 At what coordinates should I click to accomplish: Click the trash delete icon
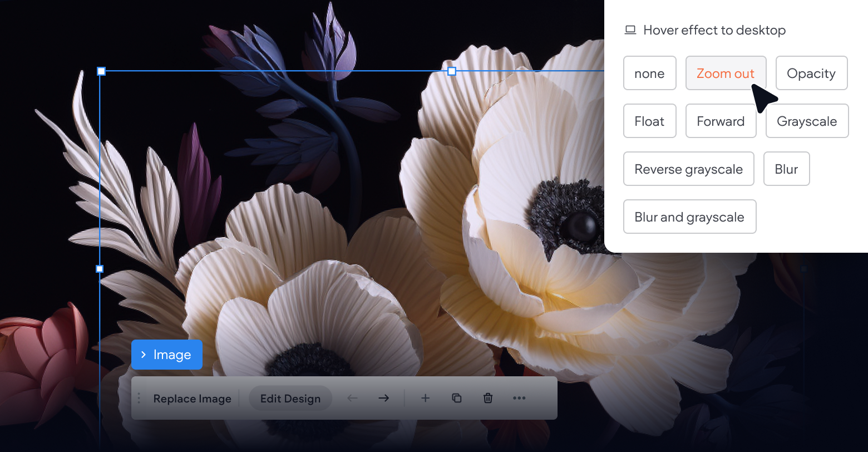(x=488, y=398)
